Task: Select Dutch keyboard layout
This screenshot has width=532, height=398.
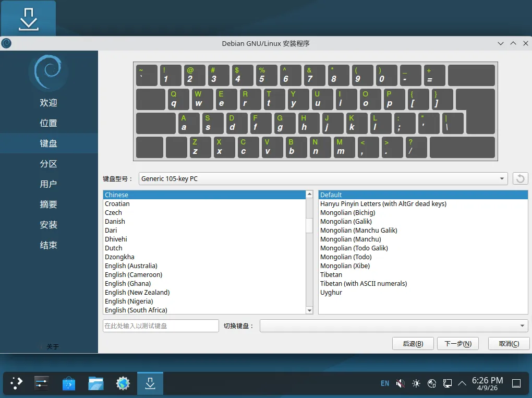Action: point(204,248)
